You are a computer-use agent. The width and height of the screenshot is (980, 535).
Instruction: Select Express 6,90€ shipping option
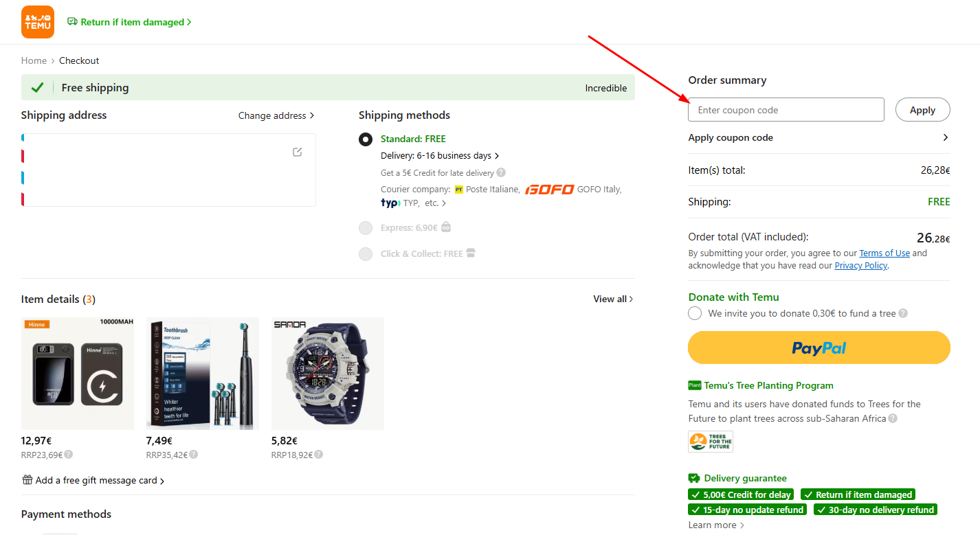pos(366,228)
